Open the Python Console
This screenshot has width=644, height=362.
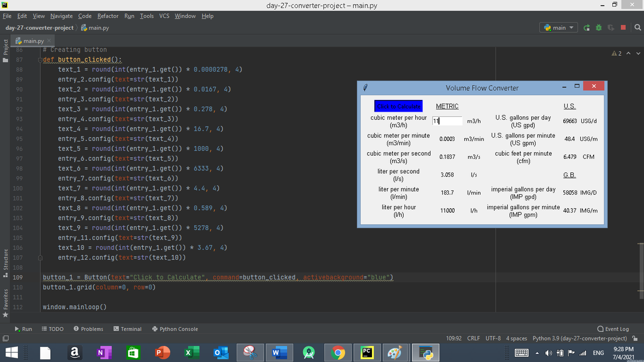coord(175,329)
